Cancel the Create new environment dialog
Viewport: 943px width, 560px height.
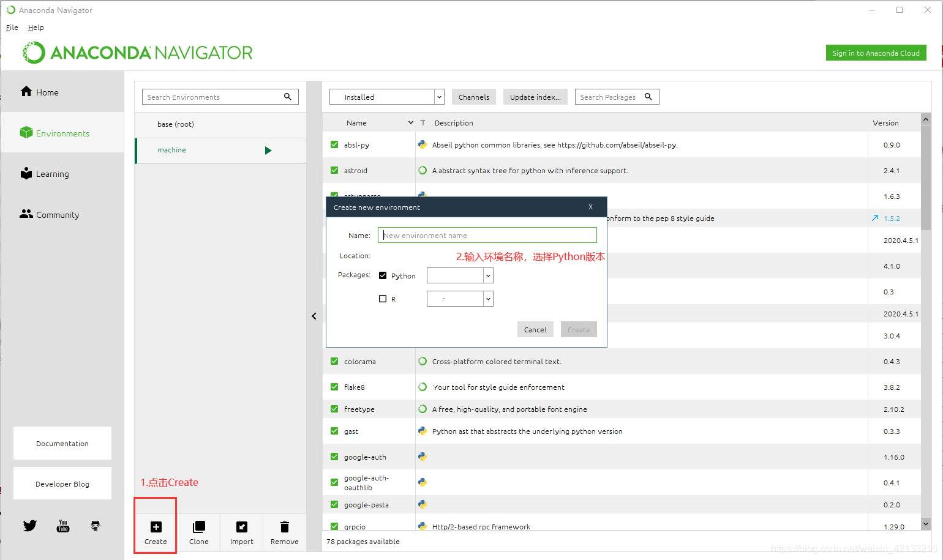pos(535,329)
